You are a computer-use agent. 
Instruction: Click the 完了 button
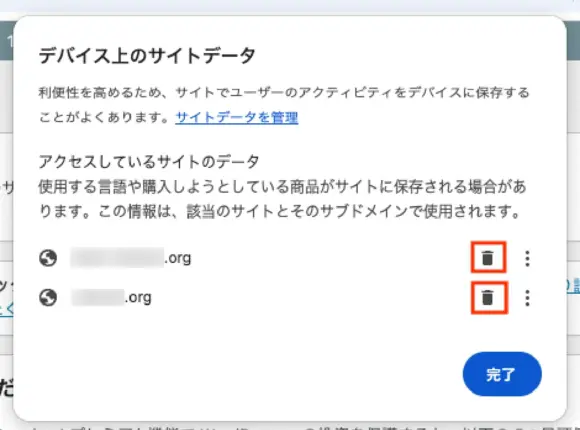tap(502, 374)
